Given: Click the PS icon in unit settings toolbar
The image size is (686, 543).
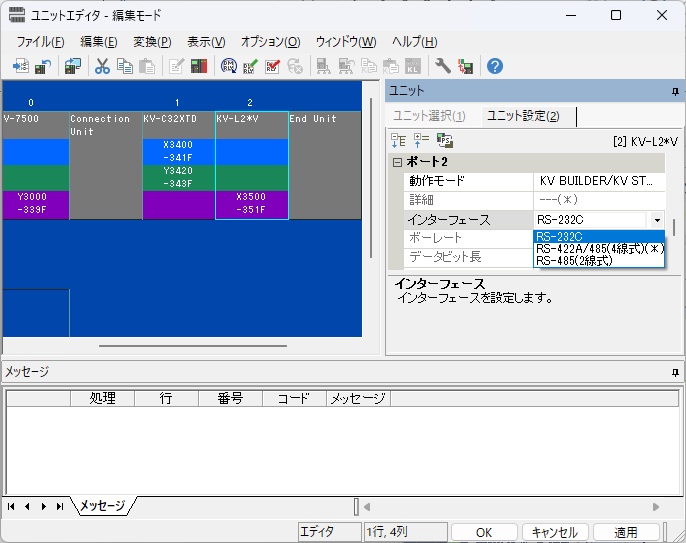Looking at the screenshot, I should 445,141.
